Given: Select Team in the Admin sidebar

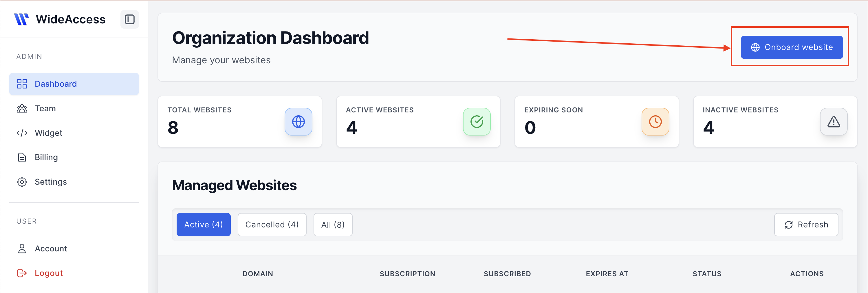Looking at the screenshot, I should 45,108.
